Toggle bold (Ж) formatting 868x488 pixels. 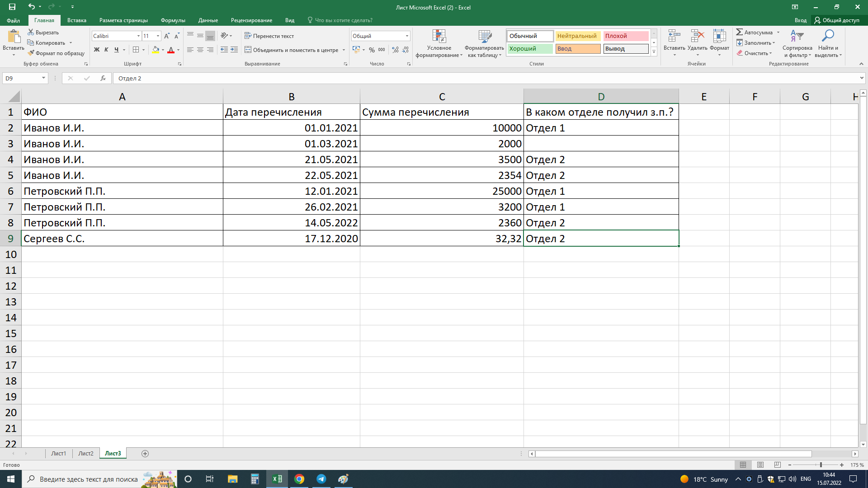click(96, 50)
